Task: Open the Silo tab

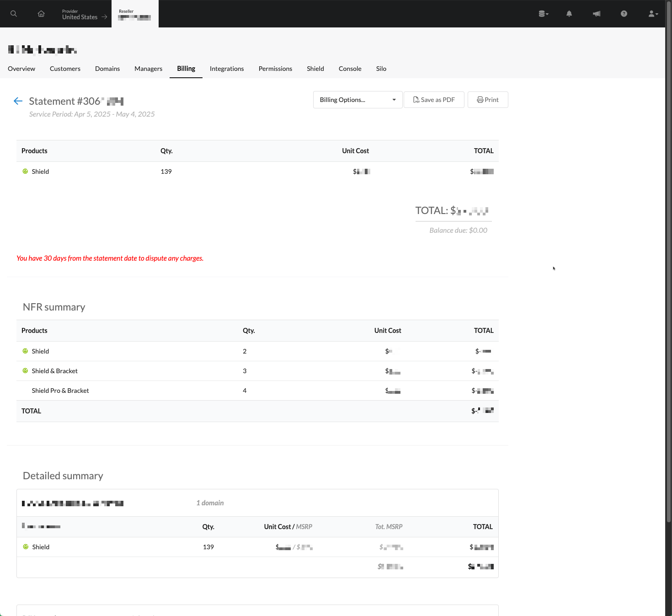Action: (381, 69)
